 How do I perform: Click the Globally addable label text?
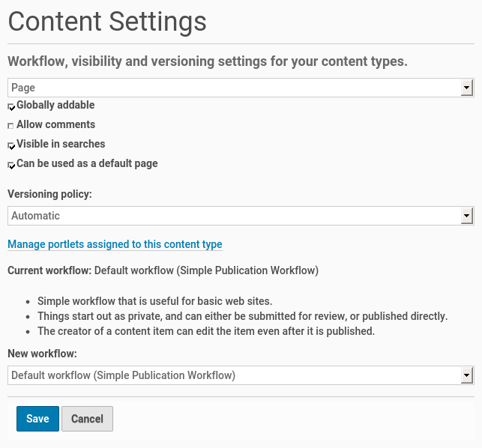pos(55,105)
